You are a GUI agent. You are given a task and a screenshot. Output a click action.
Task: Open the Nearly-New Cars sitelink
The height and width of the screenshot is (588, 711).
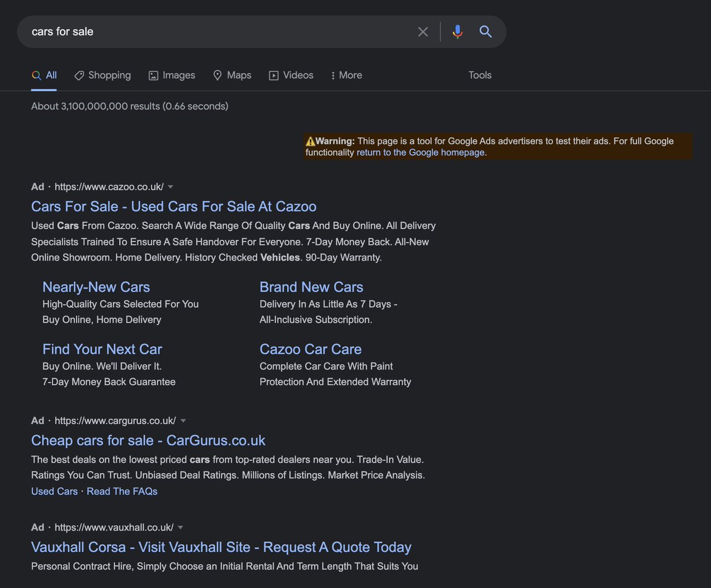click(96, 287)
